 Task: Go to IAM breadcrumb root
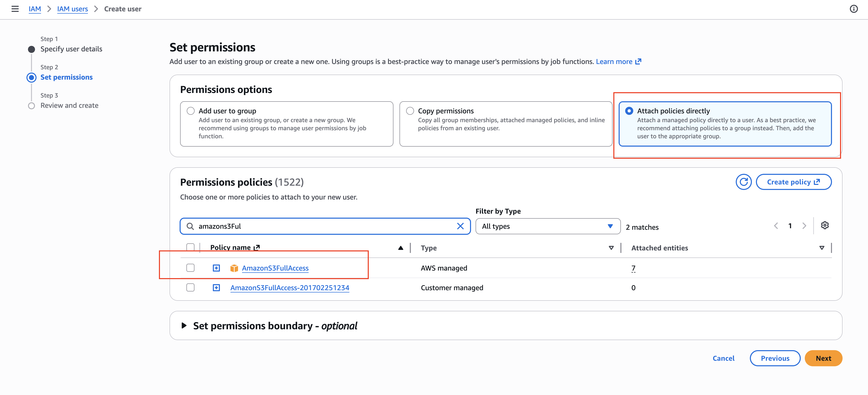point(35,9)
